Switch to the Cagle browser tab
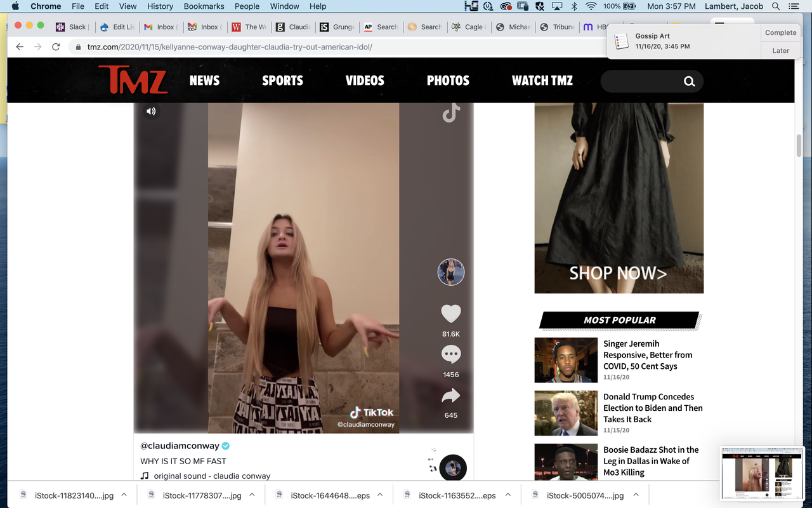Viewport: 812px width, 508px height. pyautogui.click(x=468, y=27)
